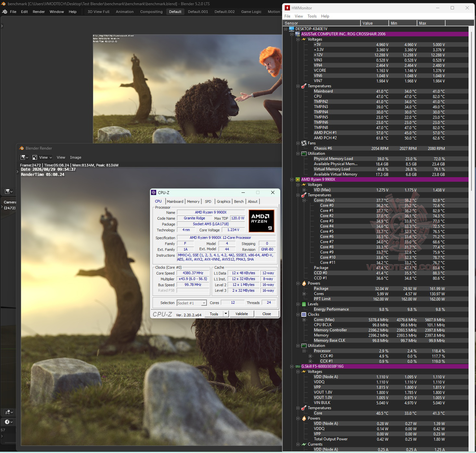Screen dimensions: 476x453
Task: Open the Dope Sheet editor type selector
Action: 9,412
